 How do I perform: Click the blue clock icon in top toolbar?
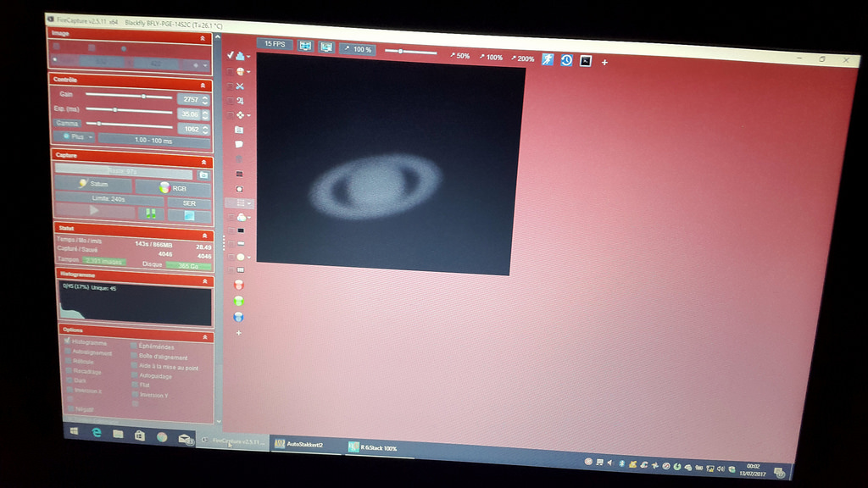pos(566,60)
